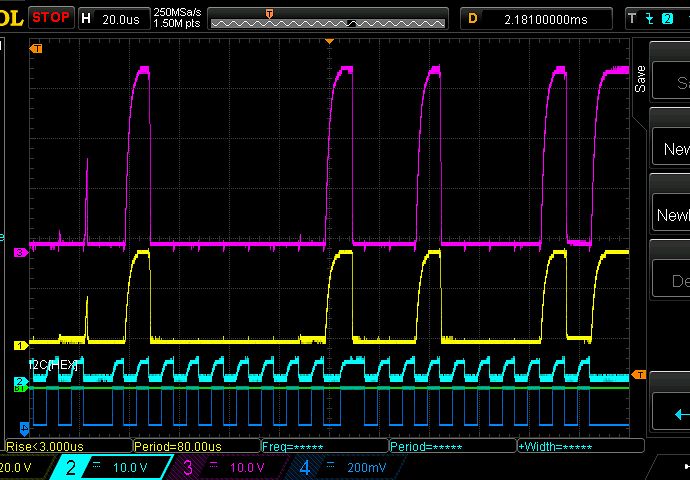Click channel 3's 10.0 V scale value
690x480 pixels.
(x=247, y=468)
